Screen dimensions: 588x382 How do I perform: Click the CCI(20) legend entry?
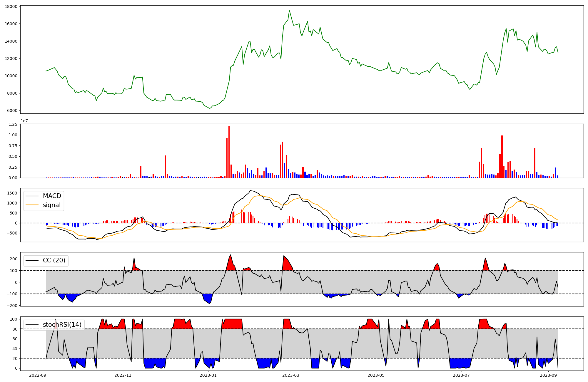54,260
